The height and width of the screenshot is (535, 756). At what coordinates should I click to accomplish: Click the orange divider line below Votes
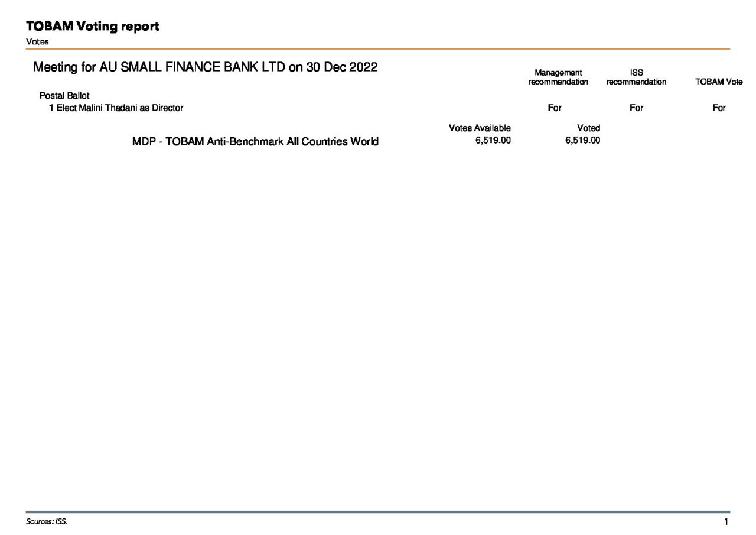(x=378, y=49)
